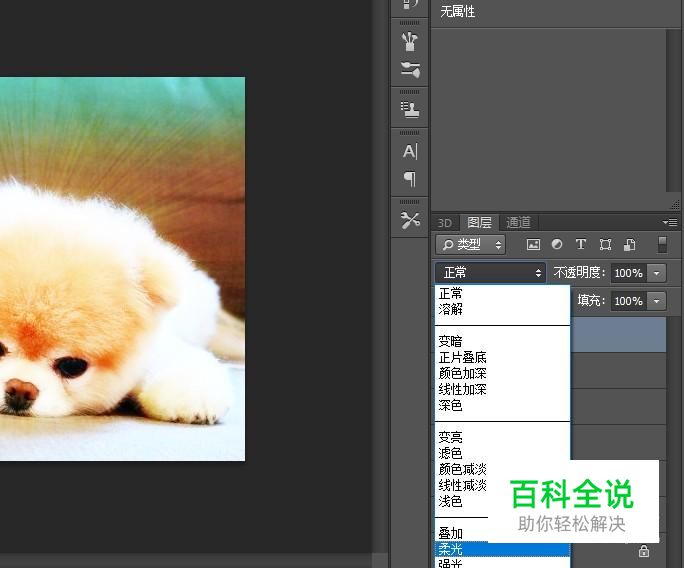This screenshot has width=684, height=568.
Task: Open the Brush settings panel icon
Action: point(410,41)
